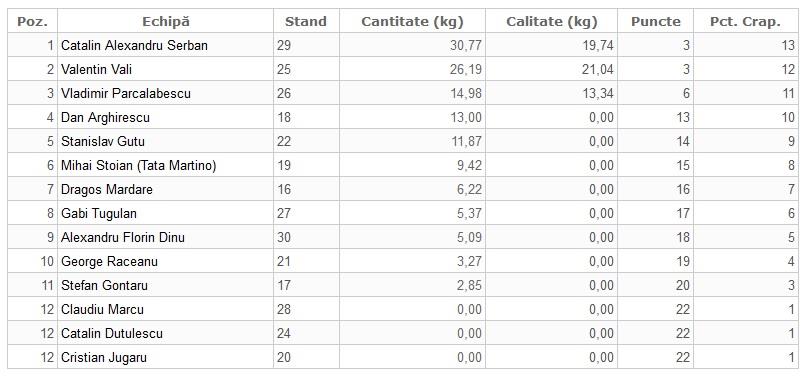Select Vladimir Parcalabescu row name
The width and height of the screenshot is (806, 377).
coord(126,93)
